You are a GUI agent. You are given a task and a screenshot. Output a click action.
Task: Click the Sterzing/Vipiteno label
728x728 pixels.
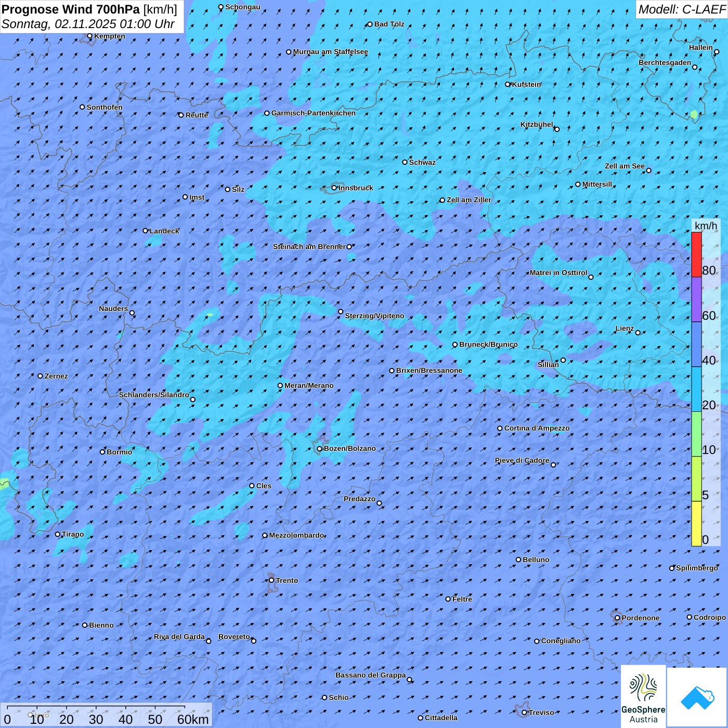pyautogui.click(x=374, y=316)
